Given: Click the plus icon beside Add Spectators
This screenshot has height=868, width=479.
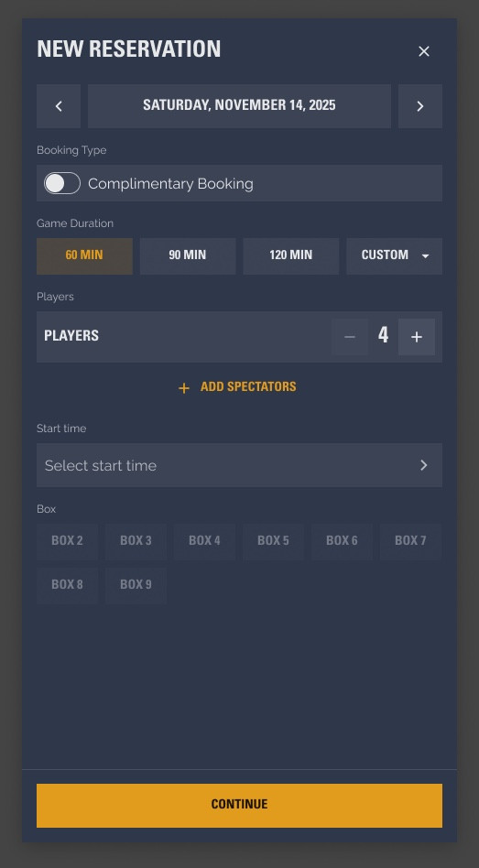Looking at the screenshot, I should point(184,388).
